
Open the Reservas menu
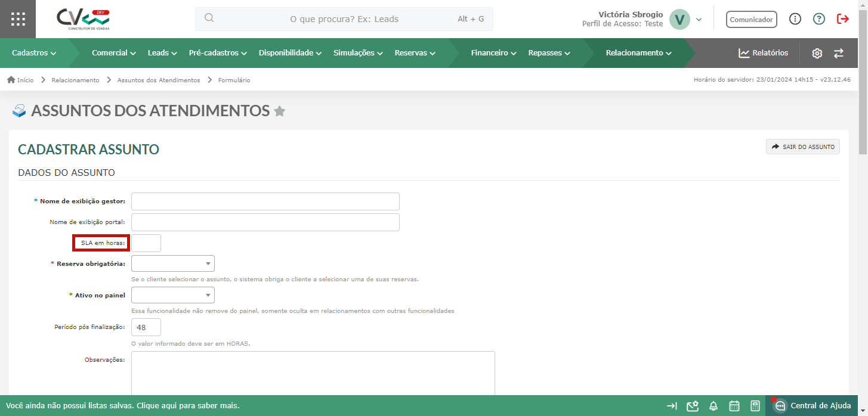415,53
